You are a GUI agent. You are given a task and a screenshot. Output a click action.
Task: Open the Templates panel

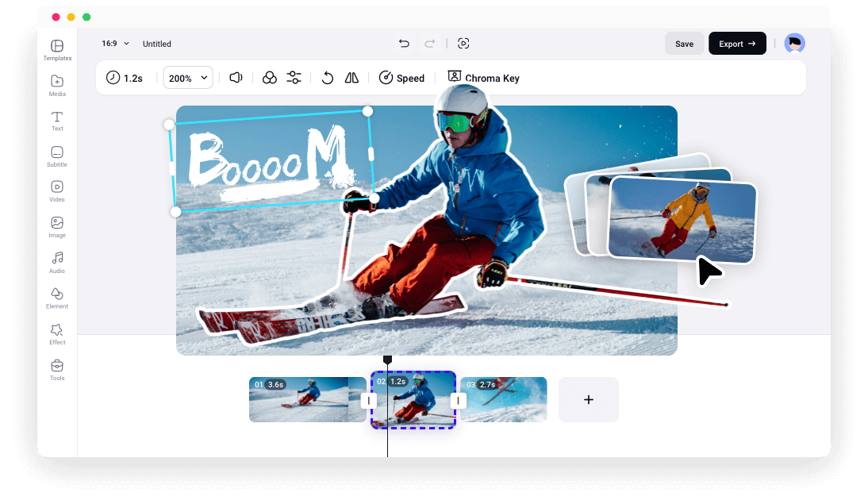[57, 50]
